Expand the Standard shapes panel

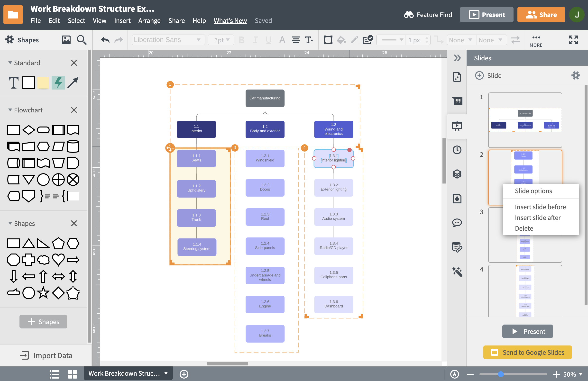click(x=10, y=63)
